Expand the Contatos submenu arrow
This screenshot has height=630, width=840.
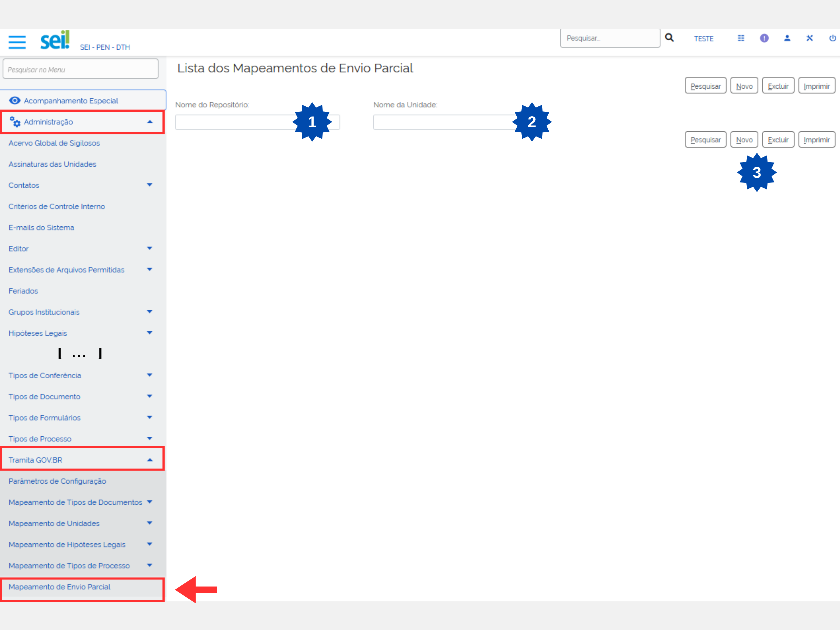149,185
